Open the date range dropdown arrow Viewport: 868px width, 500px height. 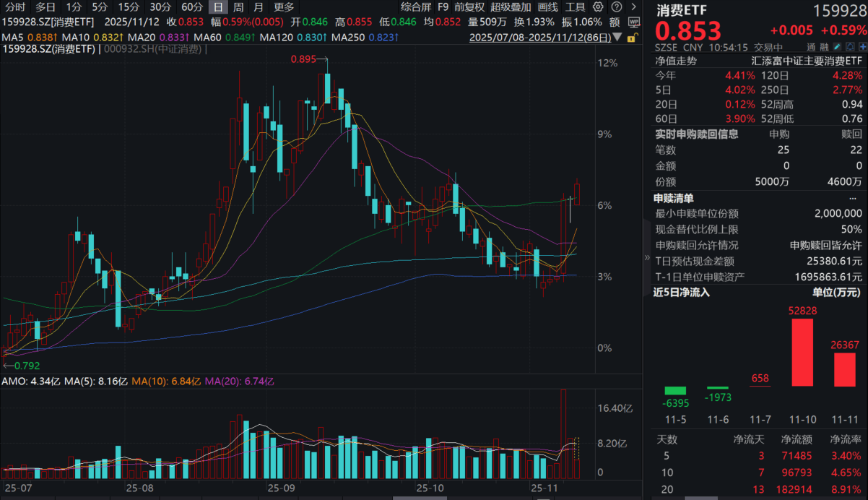(617, 36)
